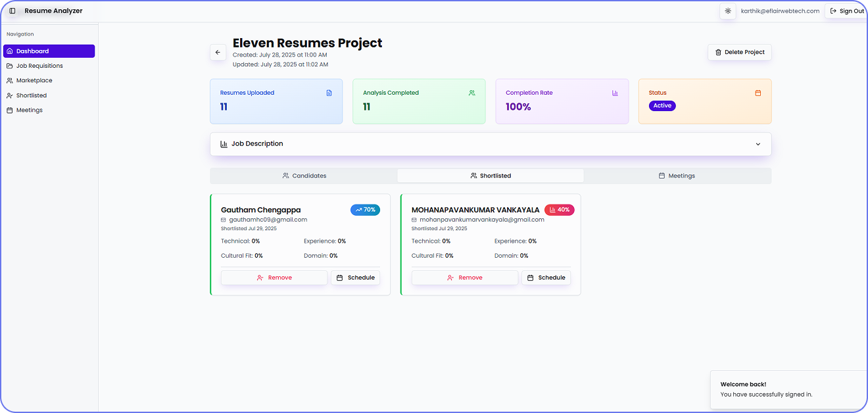This screenshot has width=868, height=413.
Task: Click the Resumes Uploaded label
Action: pyautogui.click(x=247, y=93)
